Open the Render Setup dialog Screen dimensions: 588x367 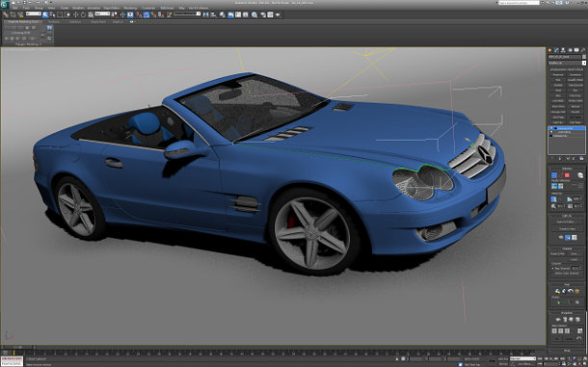click(263, 14)
